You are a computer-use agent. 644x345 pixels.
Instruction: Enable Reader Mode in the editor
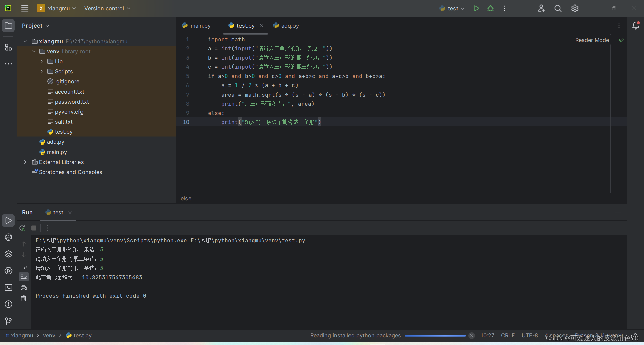(x=592, y=40)
